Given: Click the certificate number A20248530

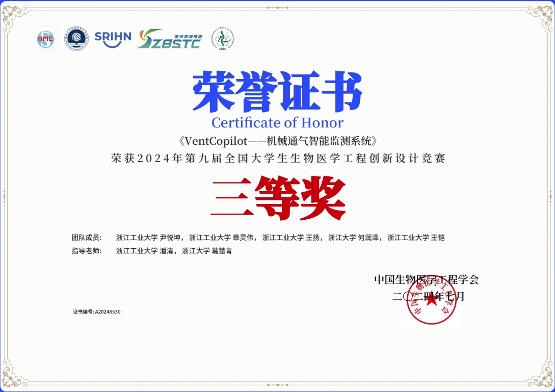Looking at the screenshot, I should [108, 311].
